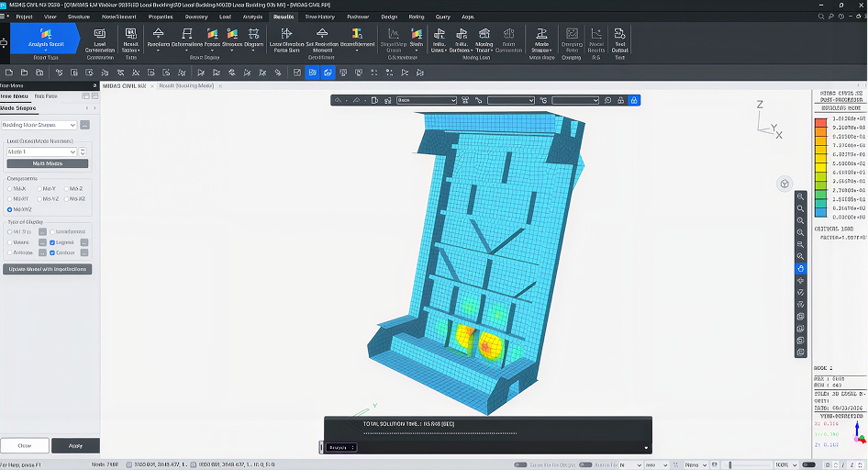Click Analysis tab in output window

[341, 447]
